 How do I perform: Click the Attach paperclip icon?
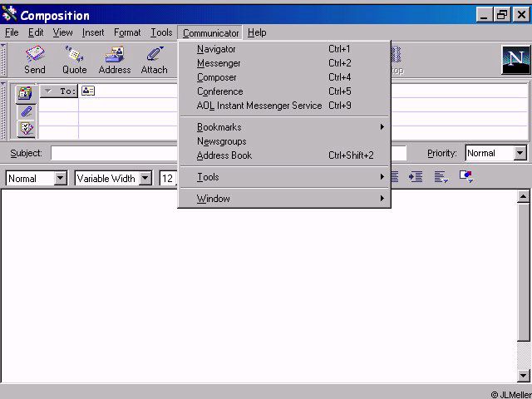pos(155,61)
